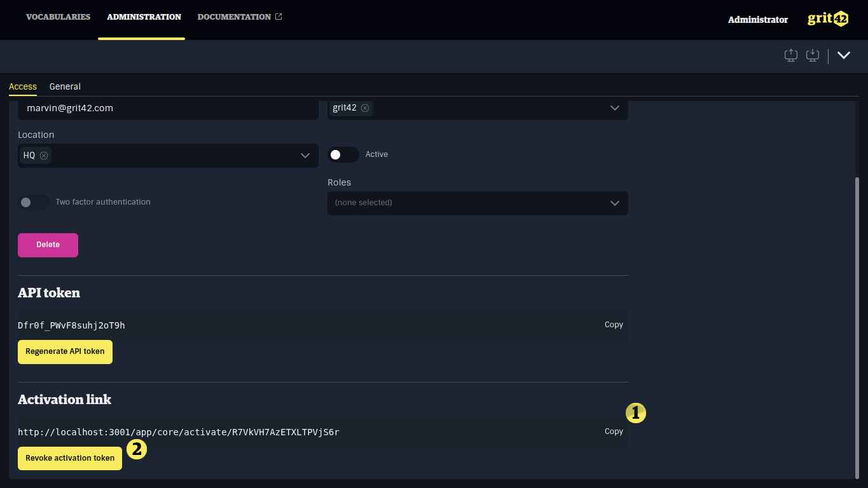Click the grit42 logo
The image size is (868, 488).
pyautogui.click(x=827, y=18)
